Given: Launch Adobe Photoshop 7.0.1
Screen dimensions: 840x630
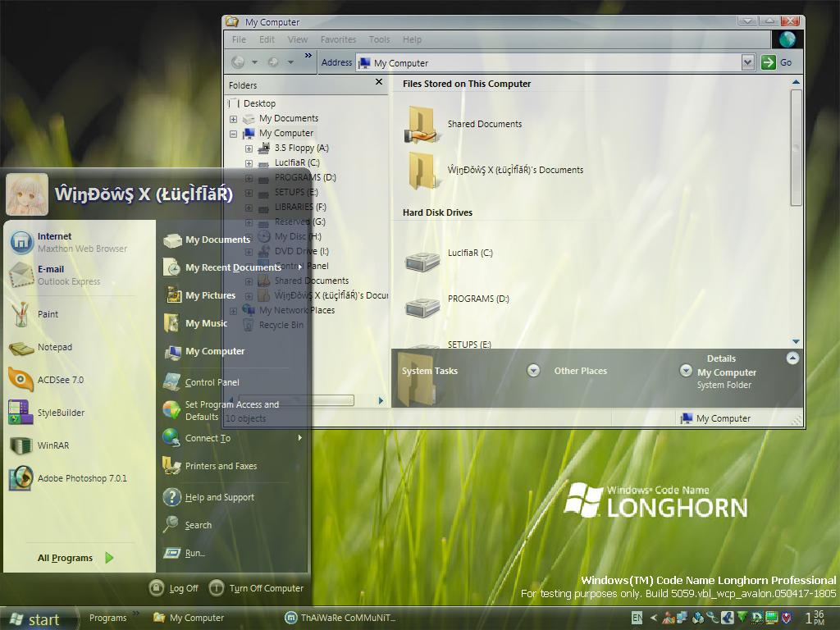Looking at the screenshot, I should pyautogui.click(x=81, y=478).
